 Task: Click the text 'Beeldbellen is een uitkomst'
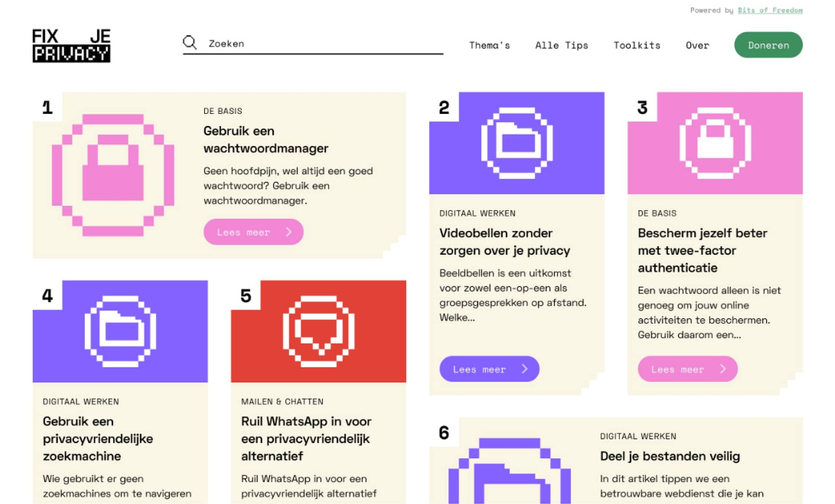tap(505, 273)
